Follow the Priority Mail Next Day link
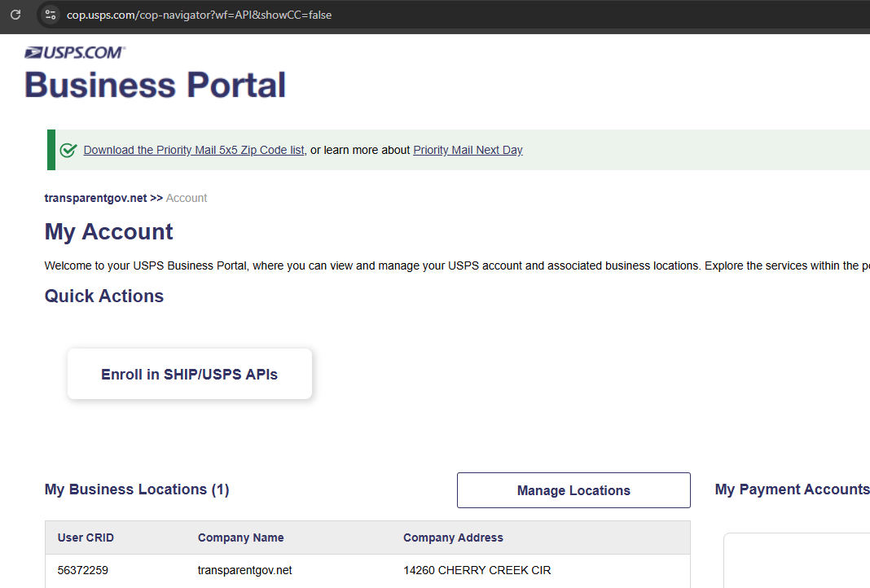 click(468, 150)
